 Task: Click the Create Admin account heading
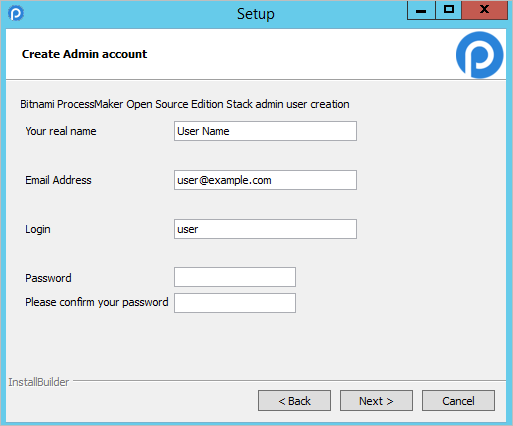(x=84, y=54)
